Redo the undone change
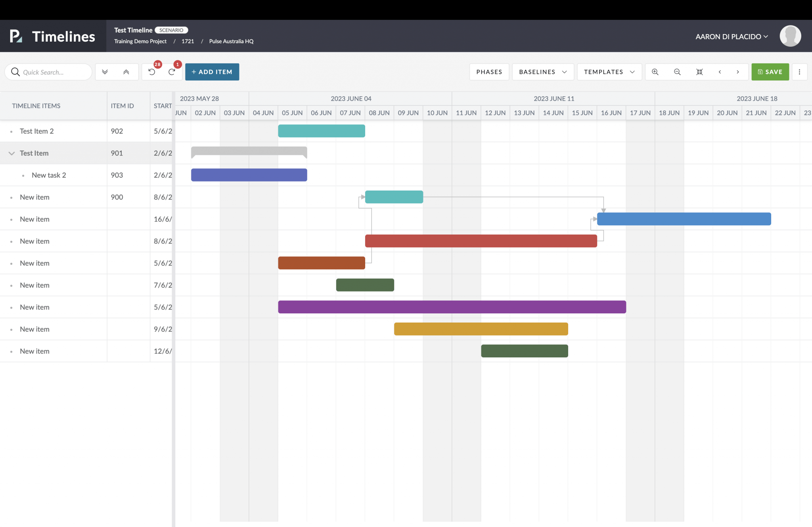This screenshot has height=527, width=812. pyautogui.click(x=172, y=72)
